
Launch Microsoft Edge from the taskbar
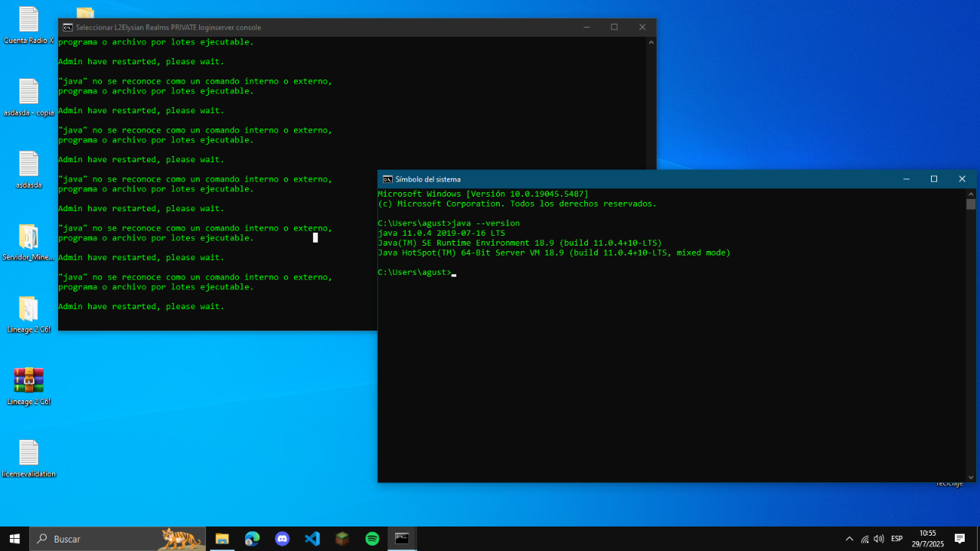tap(252, 539)
